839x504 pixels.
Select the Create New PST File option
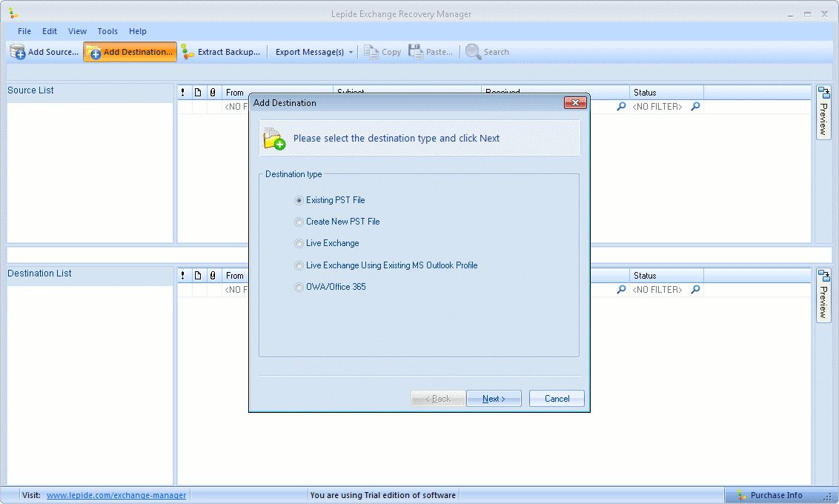(x=337, y=222)
